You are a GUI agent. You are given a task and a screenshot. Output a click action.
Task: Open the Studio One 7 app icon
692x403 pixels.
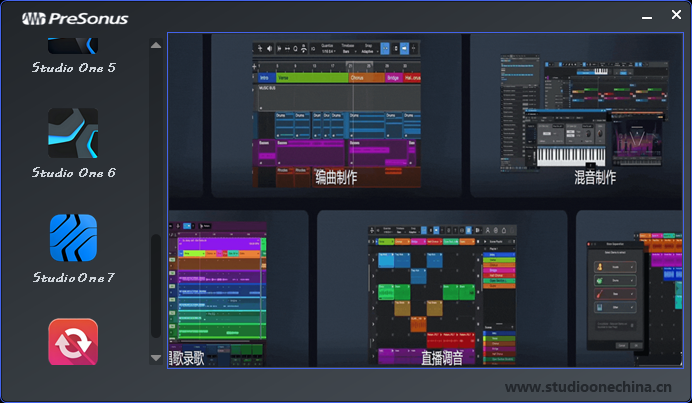(x=73, y=237)
